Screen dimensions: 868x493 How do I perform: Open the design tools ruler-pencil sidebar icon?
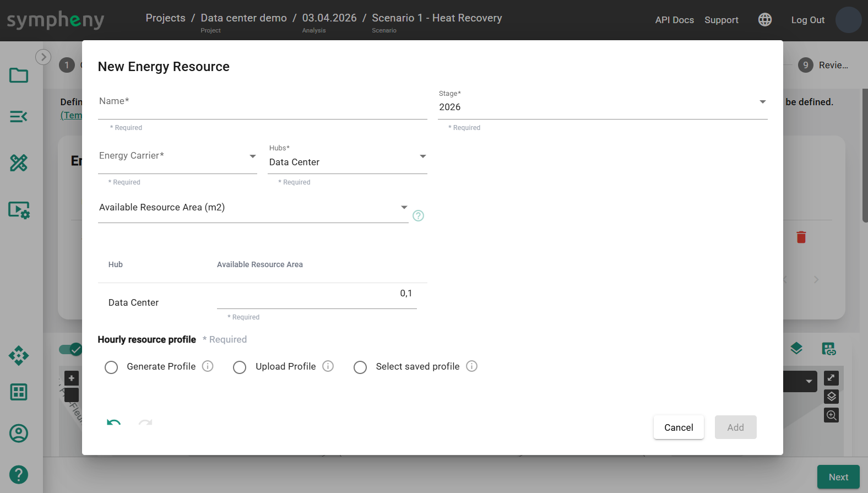tap(19, 162)
